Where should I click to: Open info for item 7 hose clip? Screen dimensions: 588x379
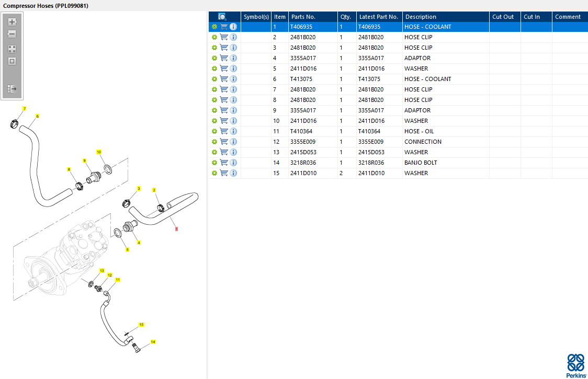233,89
